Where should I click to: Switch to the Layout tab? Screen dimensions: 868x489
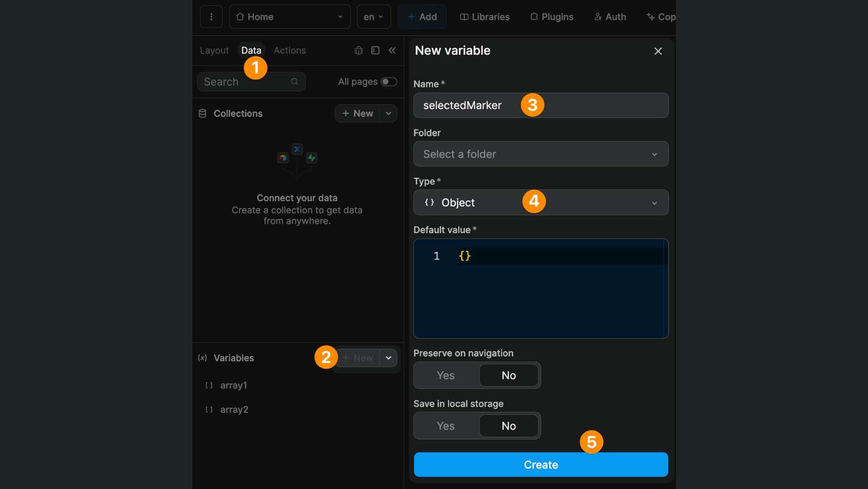pos(214,50)
